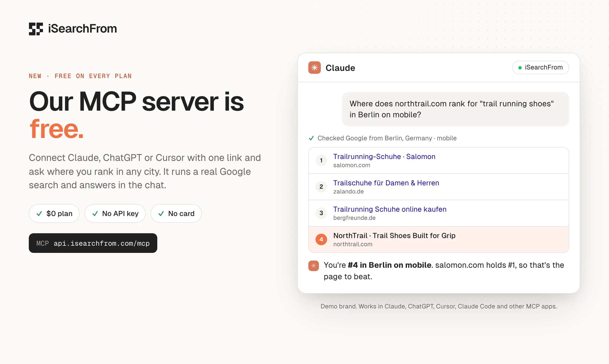
Task: Click the rank 3 number badge
Action: pos(321,213)
